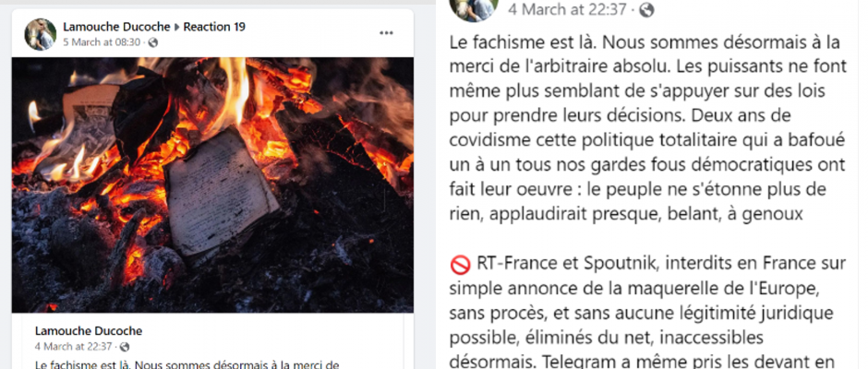Click the globe icon next to 4 March in shared post
868x369 pixels.
coord(125,347)
